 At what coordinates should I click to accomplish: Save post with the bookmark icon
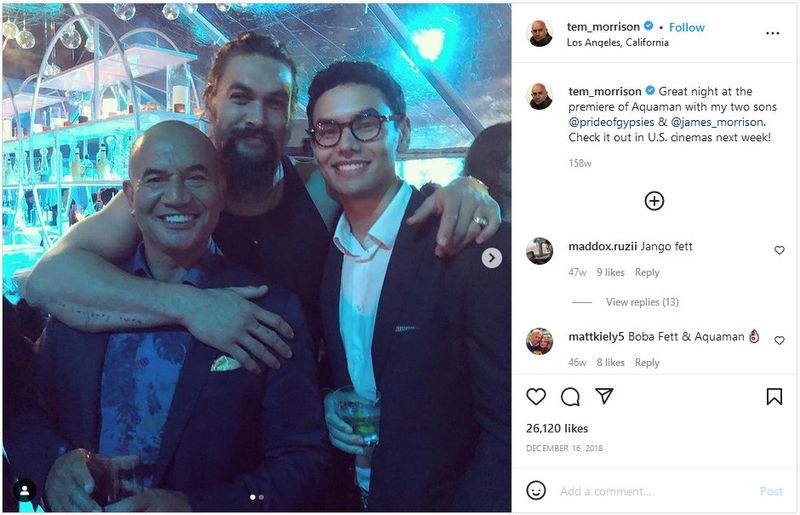[x=774, y=397]
